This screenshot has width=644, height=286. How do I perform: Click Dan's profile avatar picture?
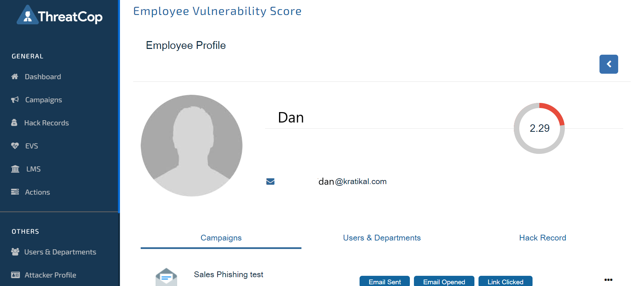[192, 145]
